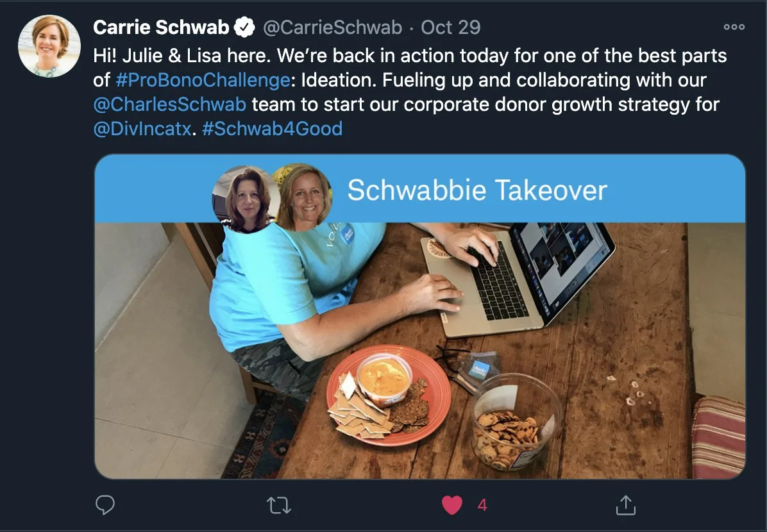Open the three-dot more options menu

point(734,27)
